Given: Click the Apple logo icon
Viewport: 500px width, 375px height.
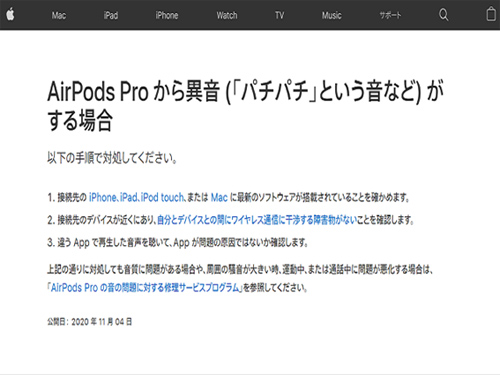Looking at the screenshot, I should pyautogui.click(x=10, y=15).
